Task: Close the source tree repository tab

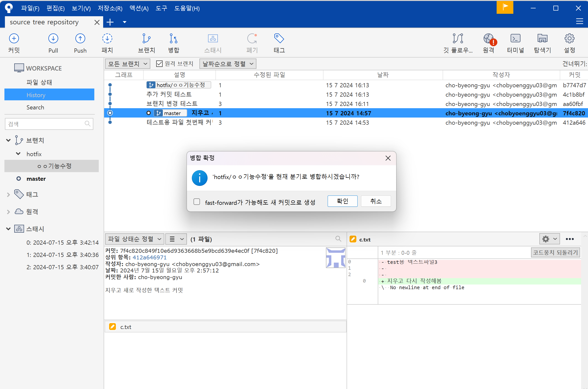Action: (97, 22)
